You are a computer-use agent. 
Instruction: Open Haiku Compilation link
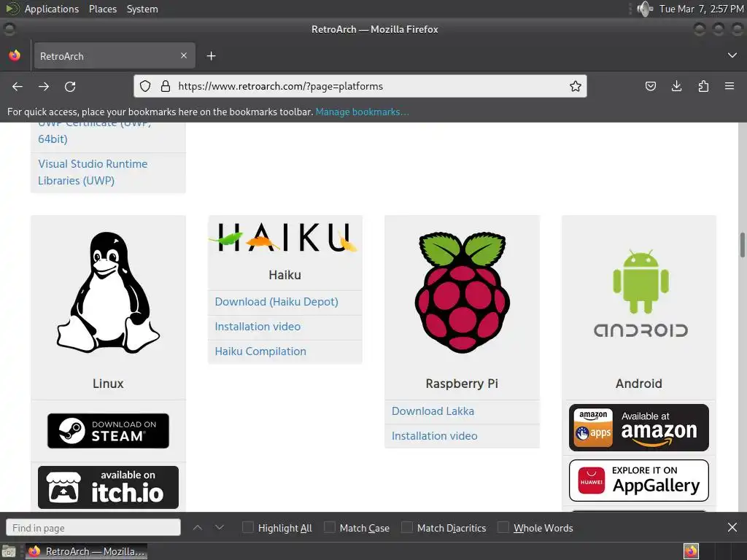pos(260,351)
